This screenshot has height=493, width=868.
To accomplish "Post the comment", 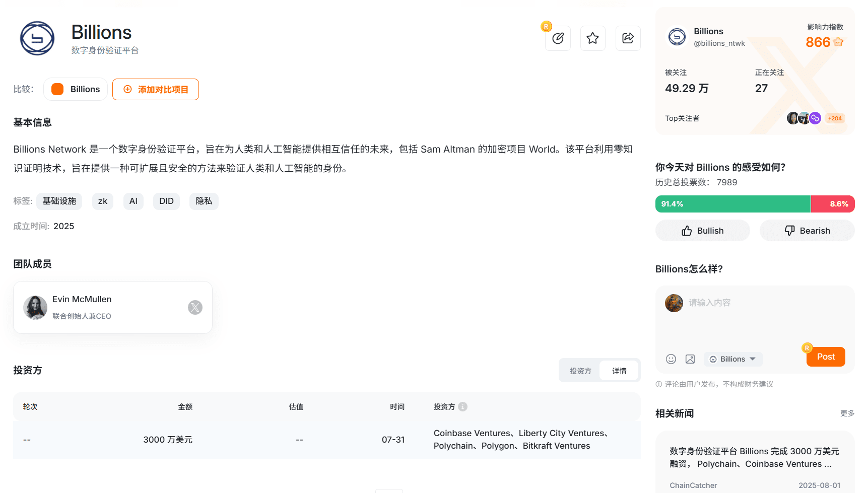I will click(x=826, y=357).
